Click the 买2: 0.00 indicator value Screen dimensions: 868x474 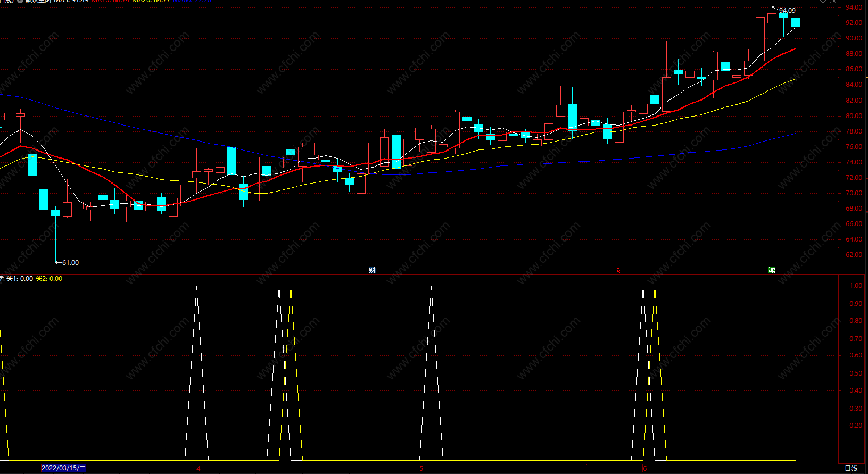pos(49,279)
